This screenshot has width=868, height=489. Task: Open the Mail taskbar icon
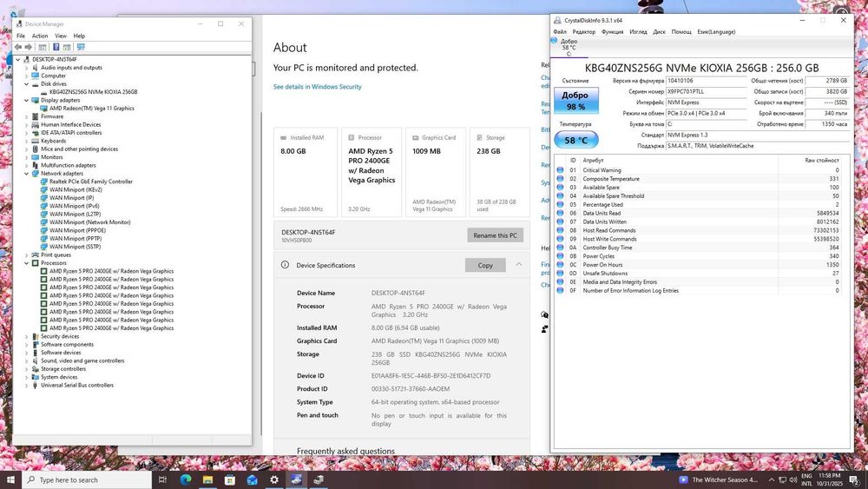pos(252,479)
